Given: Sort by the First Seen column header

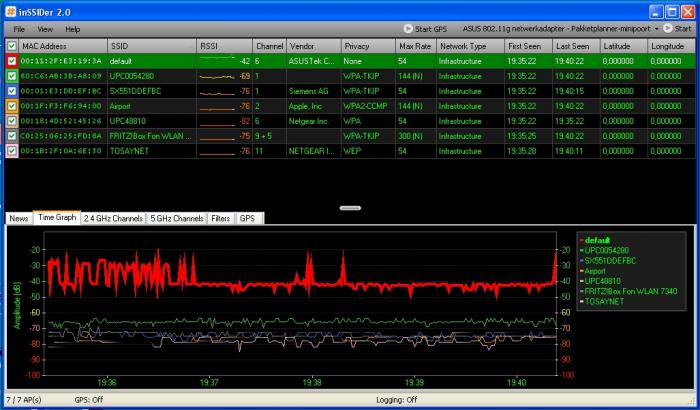Looking at the screenshot, I should click(528, 46).
